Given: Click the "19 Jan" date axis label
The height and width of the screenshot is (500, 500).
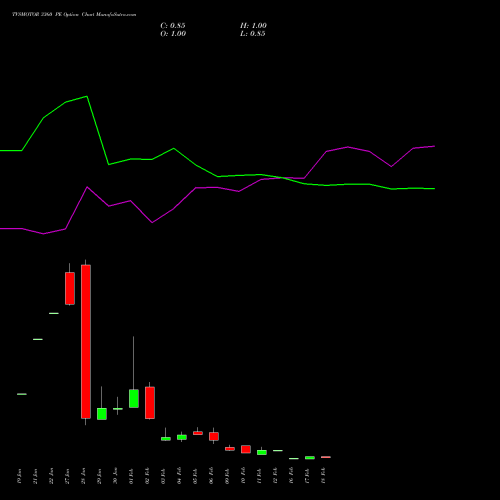Looking at the screenshot, I should click(x=19, y=476).
